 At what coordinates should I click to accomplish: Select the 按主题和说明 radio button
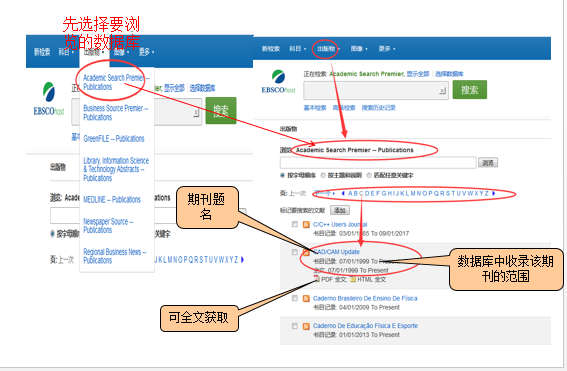[323, 175]
